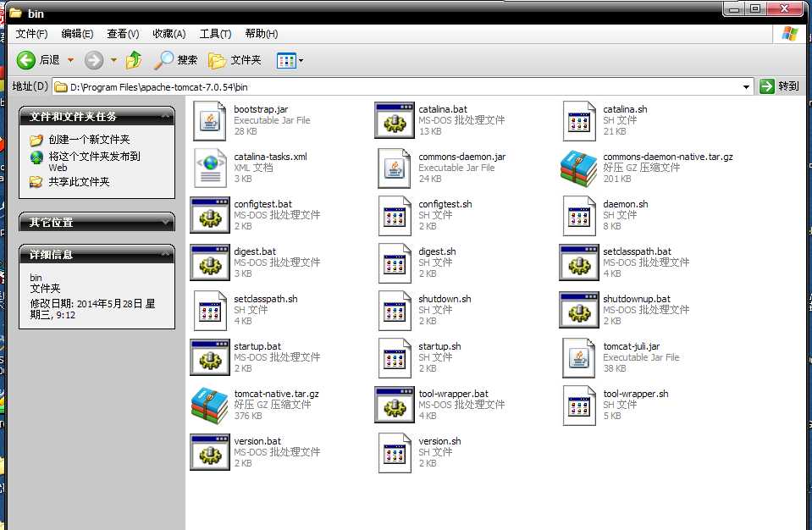
Task: Select the shutdownup.bat file icon
Action: click(579, 311)
